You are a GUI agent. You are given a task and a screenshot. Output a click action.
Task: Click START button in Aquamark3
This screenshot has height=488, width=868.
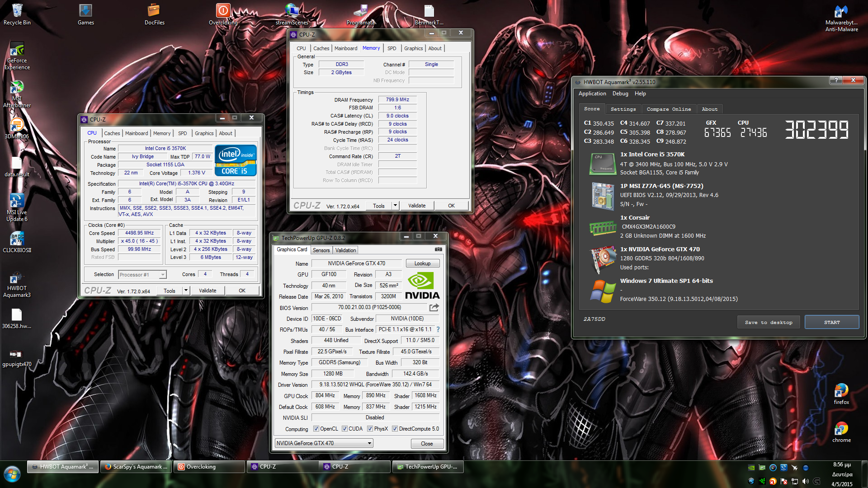coord(832,322)
